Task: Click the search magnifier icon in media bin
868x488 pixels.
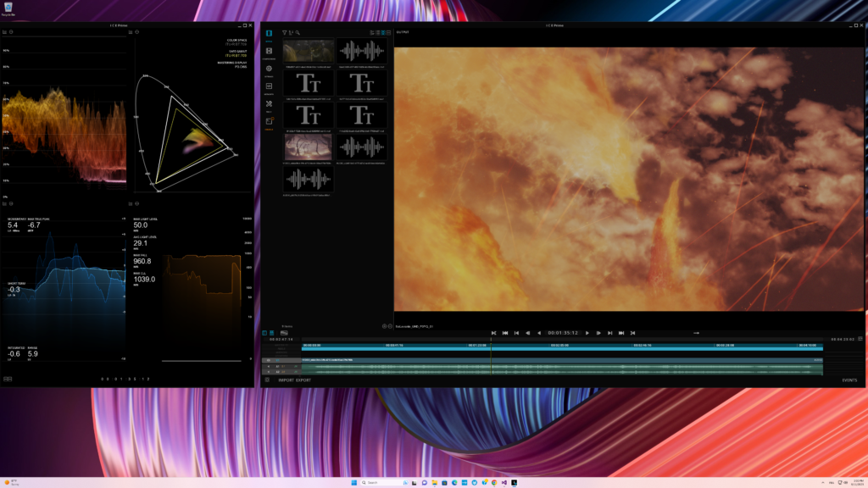Action: tap(298, 32)
